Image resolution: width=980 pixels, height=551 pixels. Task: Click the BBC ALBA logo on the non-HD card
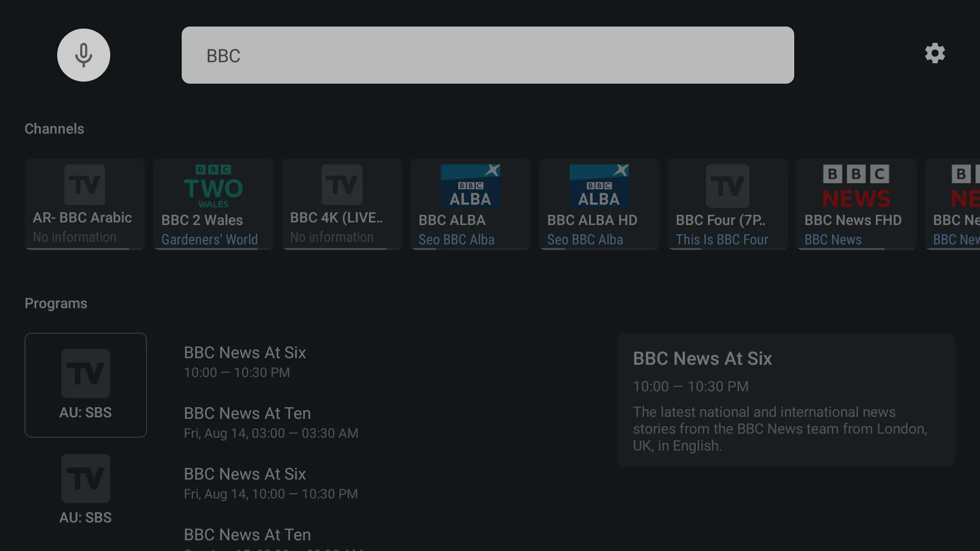[471, 186]
